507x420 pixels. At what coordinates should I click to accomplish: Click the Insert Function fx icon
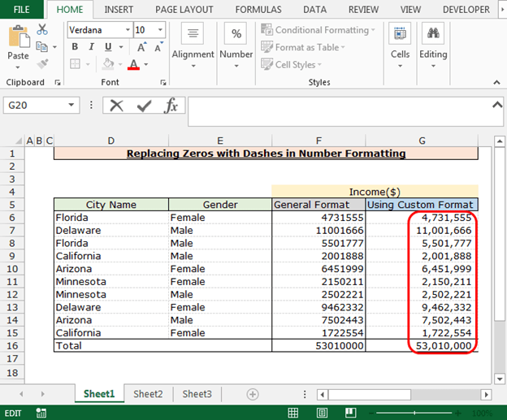click(171, 106)
